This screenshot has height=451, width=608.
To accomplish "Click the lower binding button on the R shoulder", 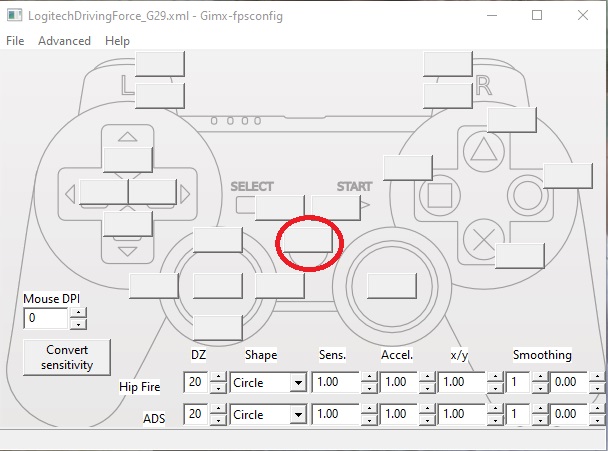I will 448,96.
